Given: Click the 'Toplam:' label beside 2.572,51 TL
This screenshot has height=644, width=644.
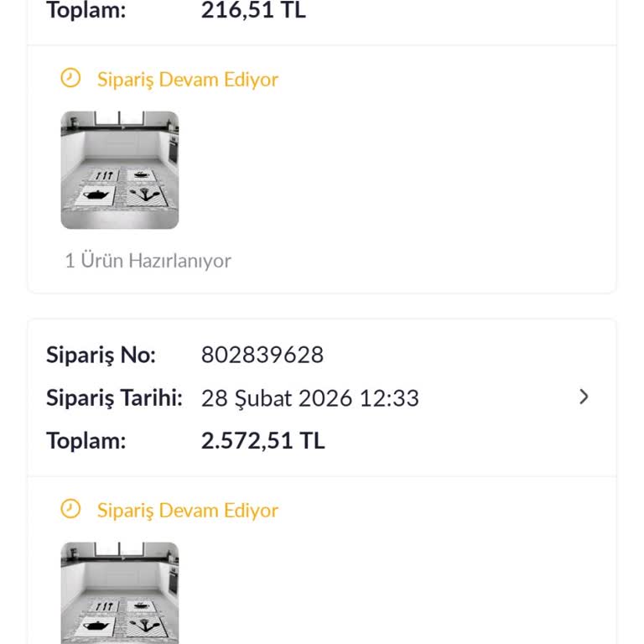Looking at the screenshot, I should click(x=86, y=441).
